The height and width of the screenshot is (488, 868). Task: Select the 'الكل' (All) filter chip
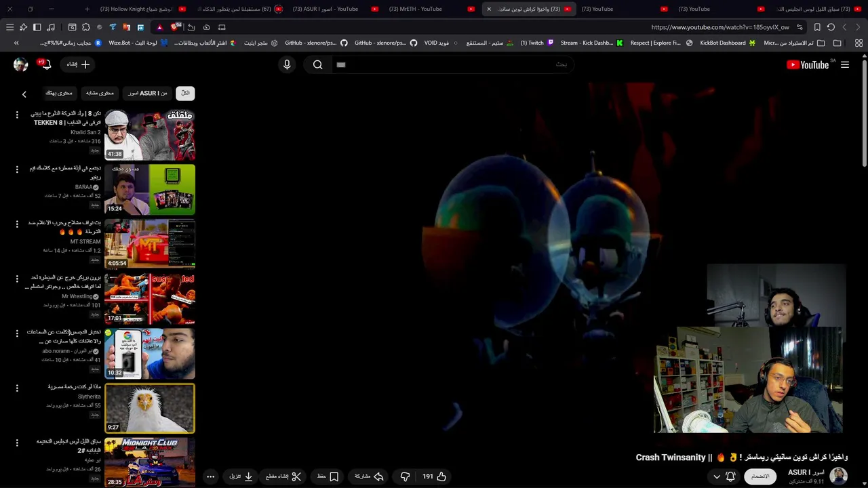pos(185,94)
